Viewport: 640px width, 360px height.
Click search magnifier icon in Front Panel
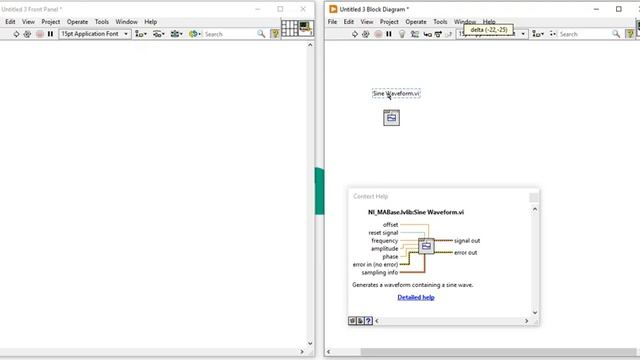click(x=261, y=34)
